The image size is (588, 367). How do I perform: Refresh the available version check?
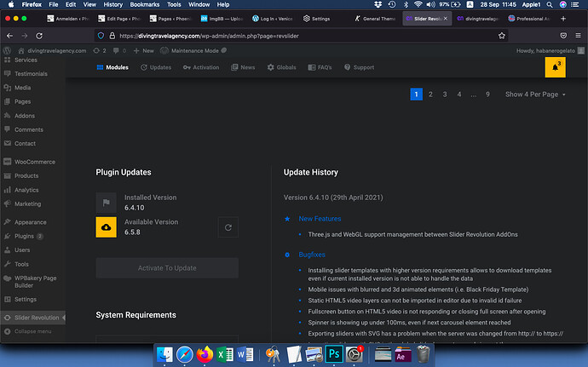click(228, 227)
